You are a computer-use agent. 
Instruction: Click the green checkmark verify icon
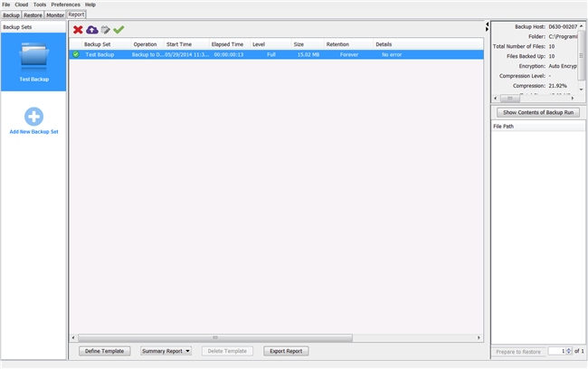(x=119, y=30)
